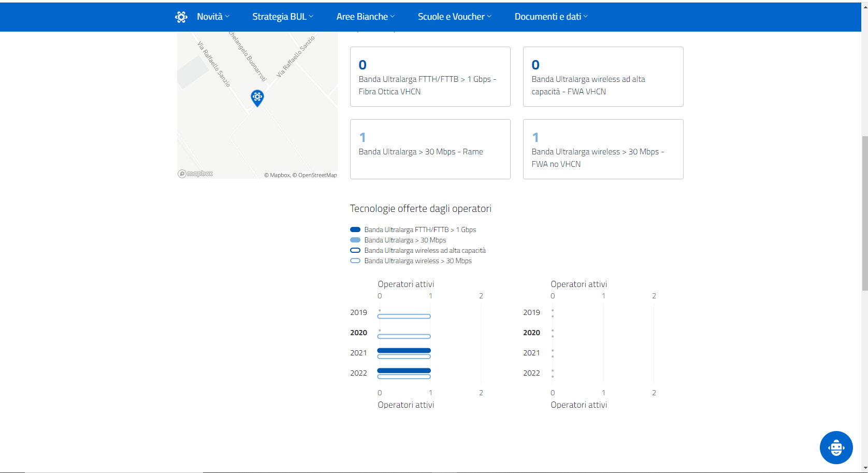The image size is (868, 473).
Task: Click the 2019 wireless outlined chart bar
Action: coord(404,316)
